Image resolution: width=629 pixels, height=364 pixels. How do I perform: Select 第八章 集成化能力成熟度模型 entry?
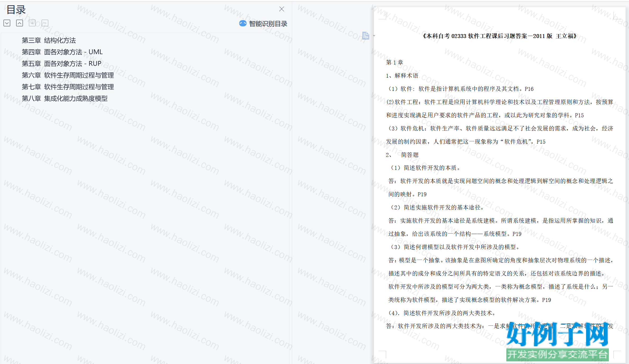pos(65,99)
